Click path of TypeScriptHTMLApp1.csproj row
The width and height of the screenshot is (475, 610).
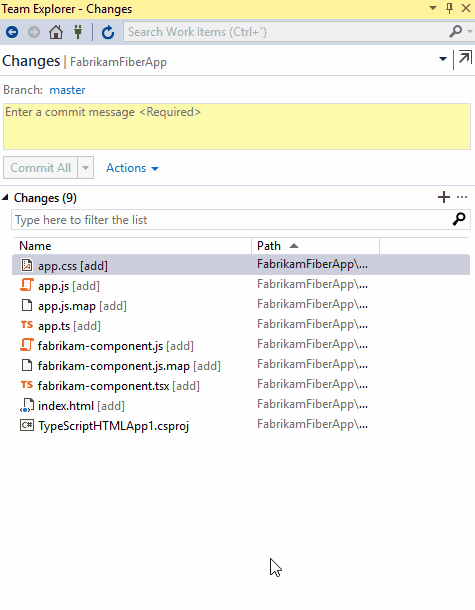pos(312,424)
